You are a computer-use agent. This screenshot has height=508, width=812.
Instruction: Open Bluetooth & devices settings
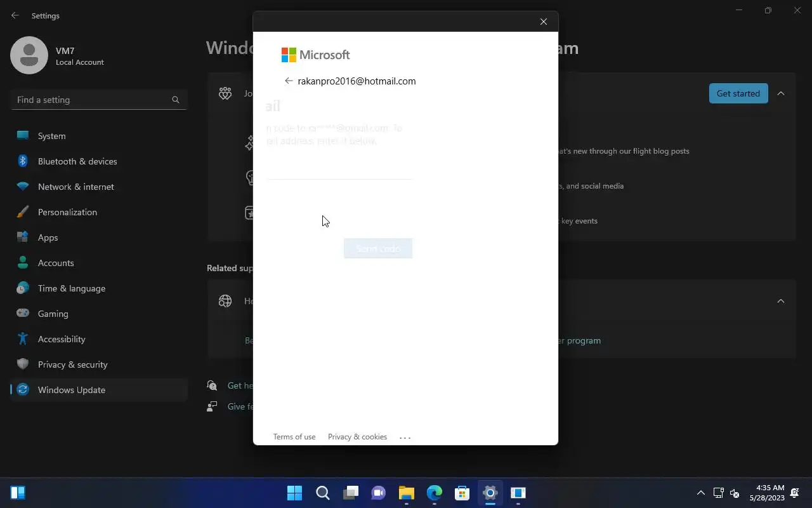[99, 161]
